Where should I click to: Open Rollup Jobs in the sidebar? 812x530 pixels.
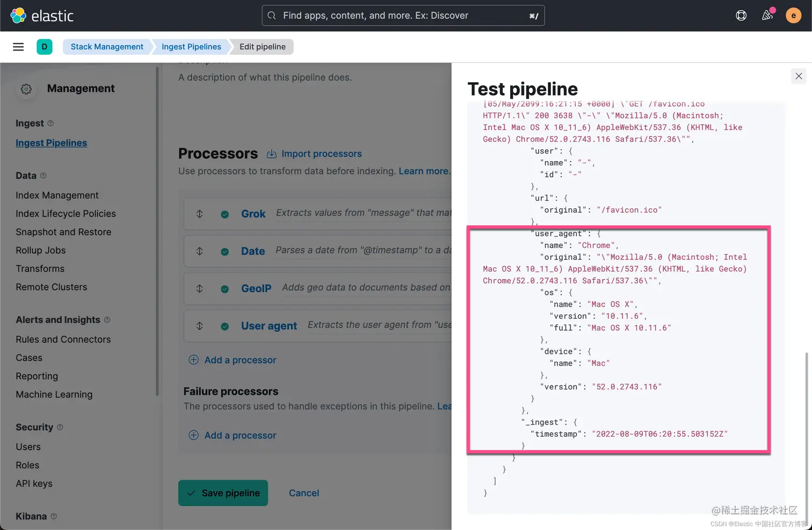point(41,250)
